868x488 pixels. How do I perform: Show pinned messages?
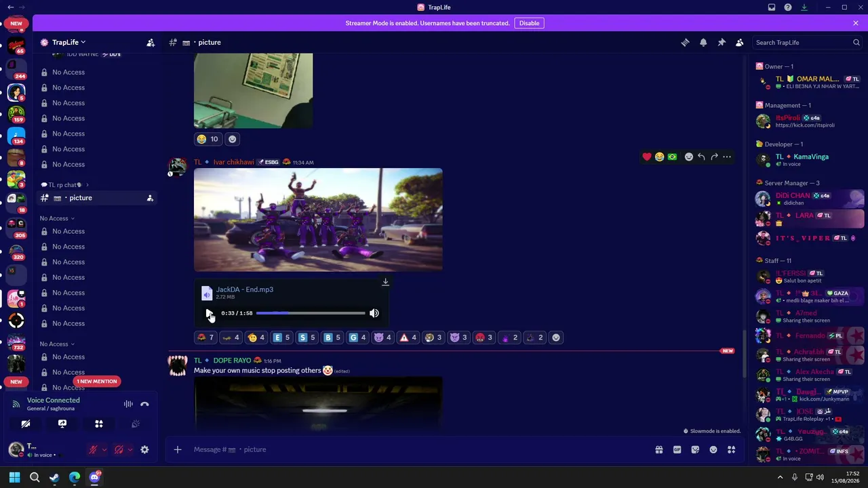pos(722,43)
